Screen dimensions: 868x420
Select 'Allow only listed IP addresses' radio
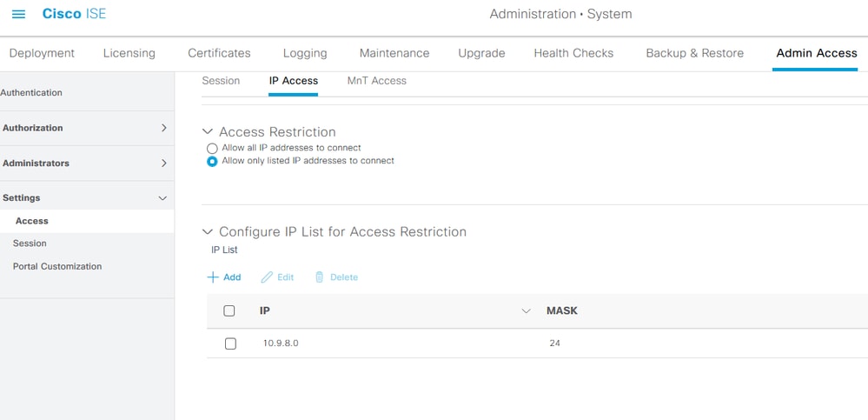(x=212, y=162)
